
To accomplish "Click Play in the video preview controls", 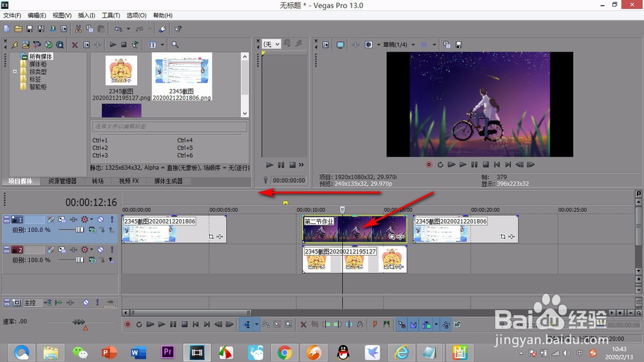I will point(463,164).
